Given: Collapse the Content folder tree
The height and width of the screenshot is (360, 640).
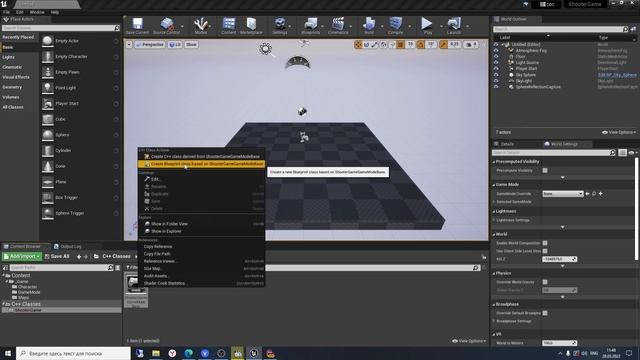Looking at the screenshot, I should (x=3, y=276).
